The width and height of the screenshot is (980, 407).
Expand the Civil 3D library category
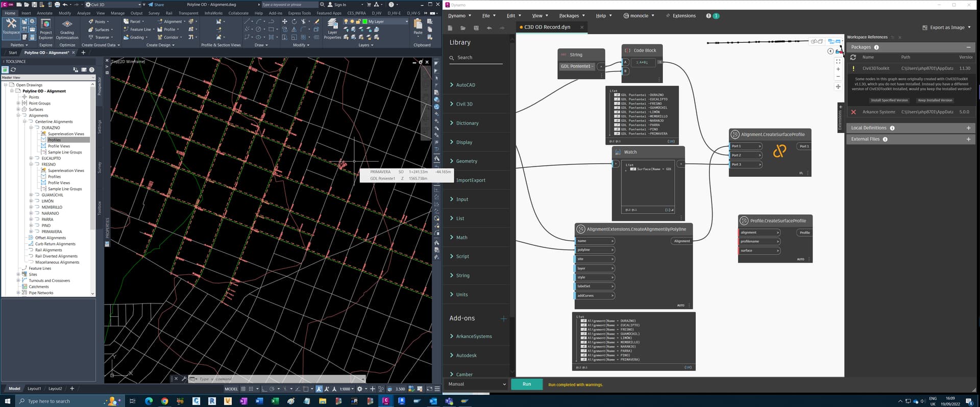pyautogui.click(x=463, y=104)
